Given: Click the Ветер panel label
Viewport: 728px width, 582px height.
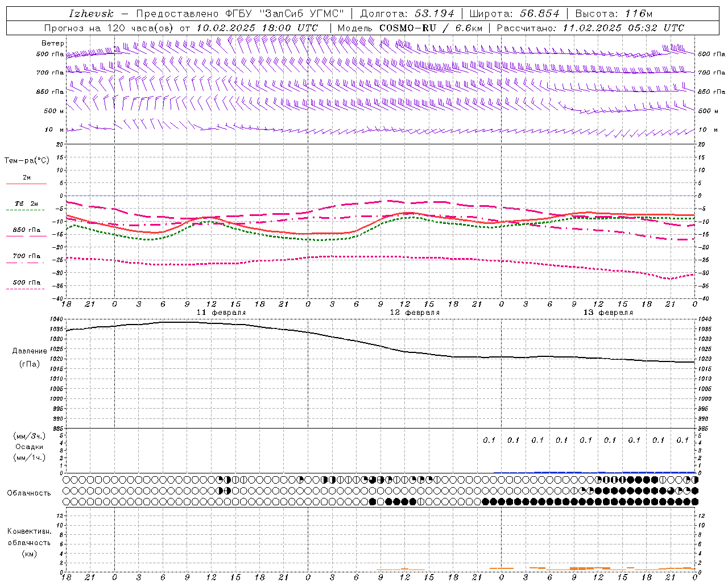Looking at the screenshot, I should point(53,43).
